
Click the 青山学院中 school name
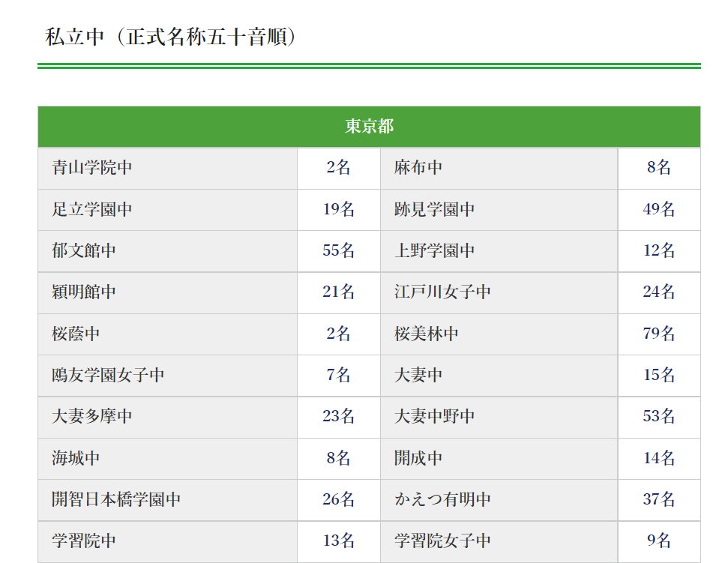92,168
